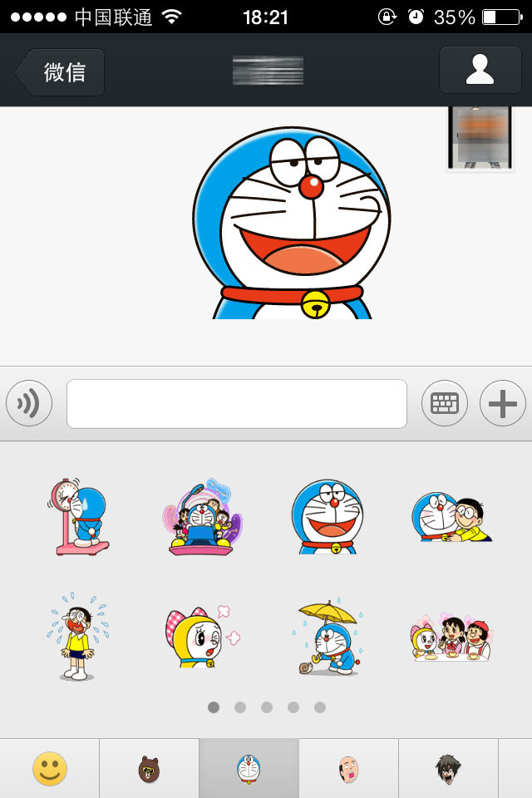Open the plus attachments menu
The width and height of the screenshot is (532, 798).
(503, 404)
